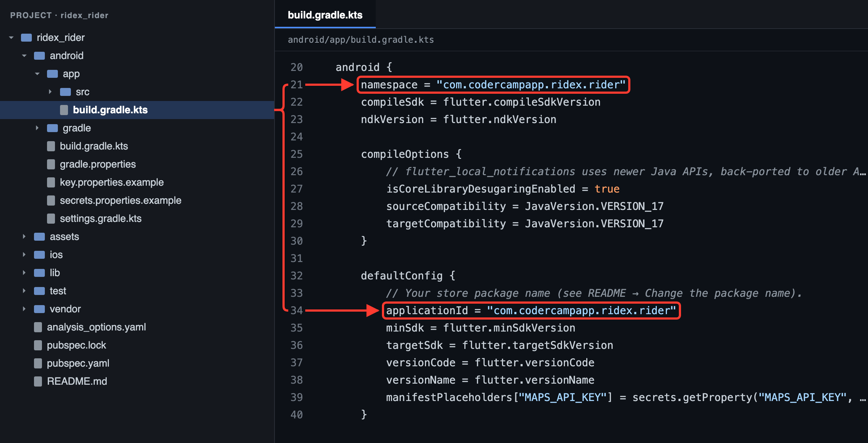
Task: Click the applicationId string on line 34
Action: [x=582, y=311]
